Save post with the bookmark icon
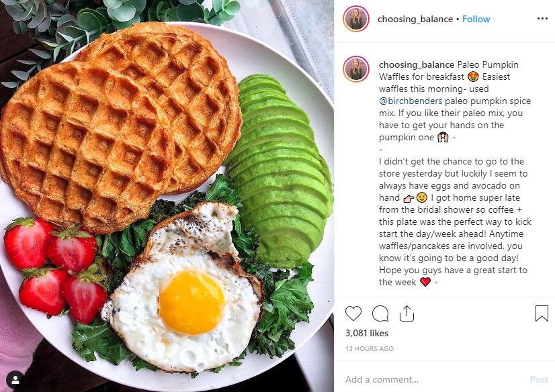555x392 pixels. [542, 313]
